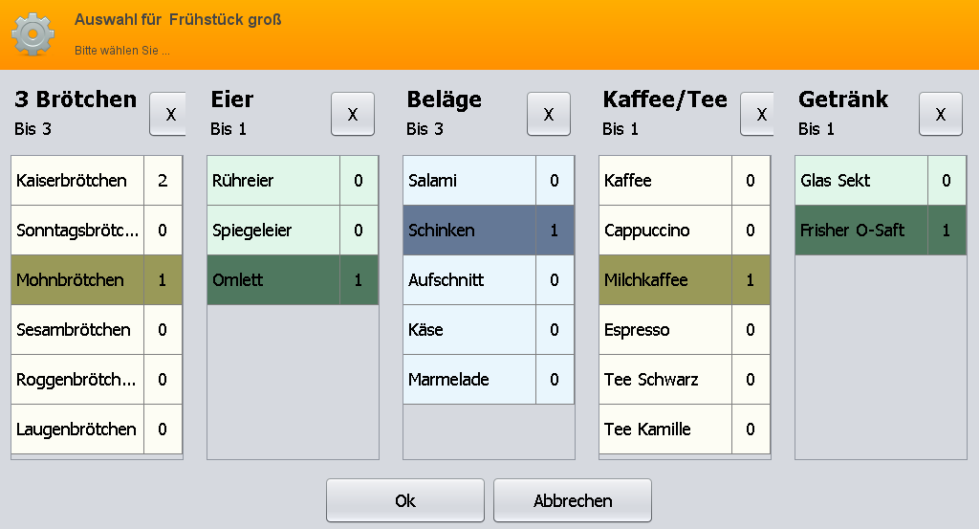This screenshot has width=980, height=529.
Task: Add Laugenbrötchen to the bread selection
Action: click(x=97, y=429)
